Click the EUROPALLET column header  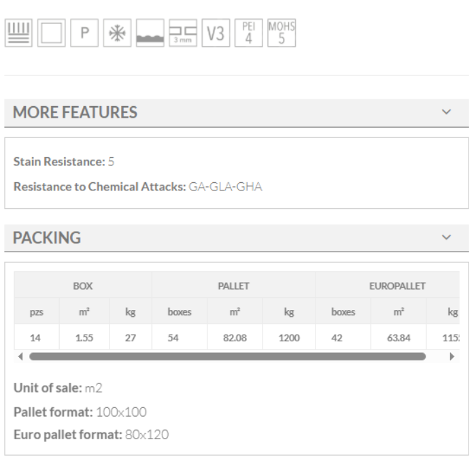coord(397,286)
